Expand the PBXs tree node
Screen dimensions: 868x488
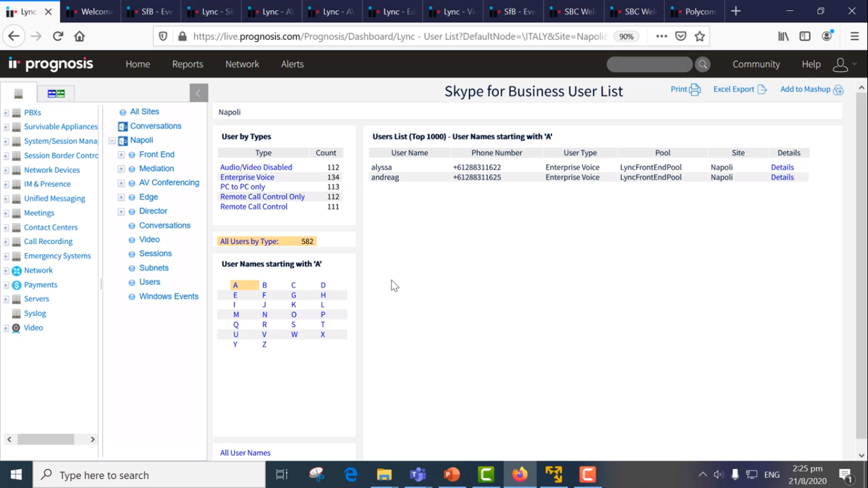[6, 113]
